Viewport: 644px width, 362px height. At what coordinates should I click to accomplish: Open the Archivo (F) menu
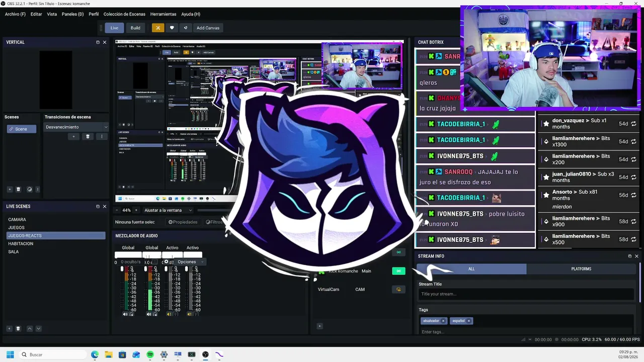(15, 14)
